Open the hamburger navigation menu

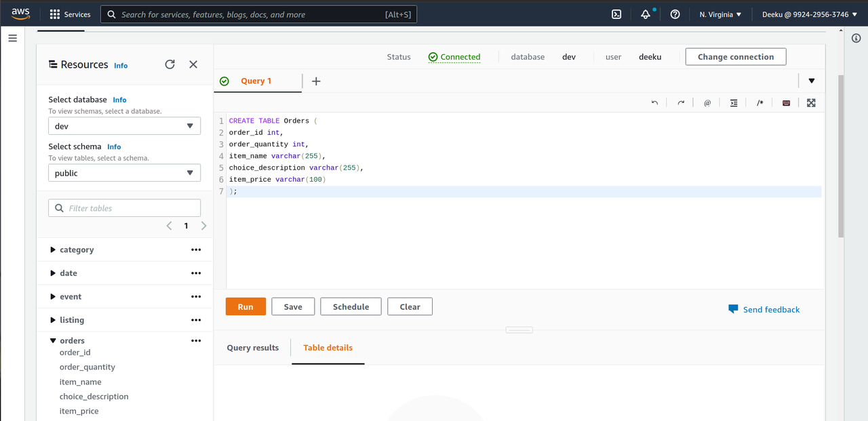(x=12, y=38)
